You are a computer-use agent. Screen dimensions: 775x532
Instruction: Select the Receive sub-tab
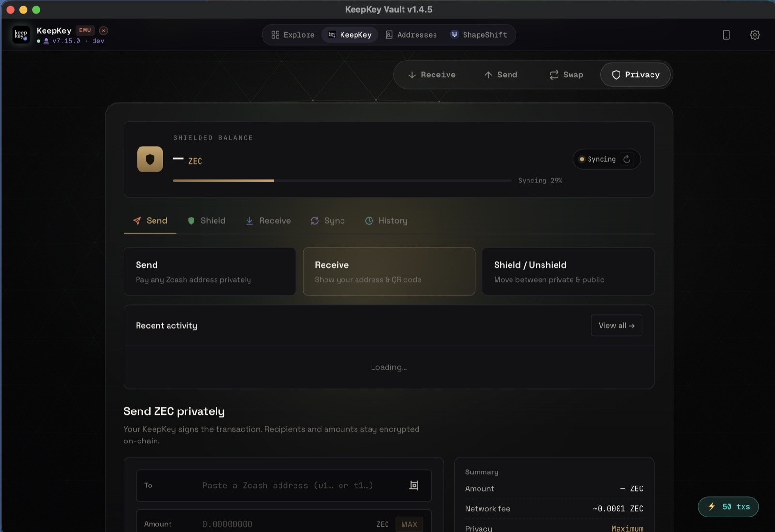(268, 221)
